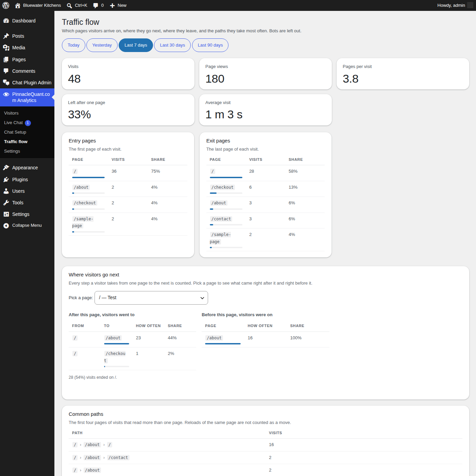The image size is (476, 476).
Task: Click the Ctrl+K search label
Action: [81, 5]
